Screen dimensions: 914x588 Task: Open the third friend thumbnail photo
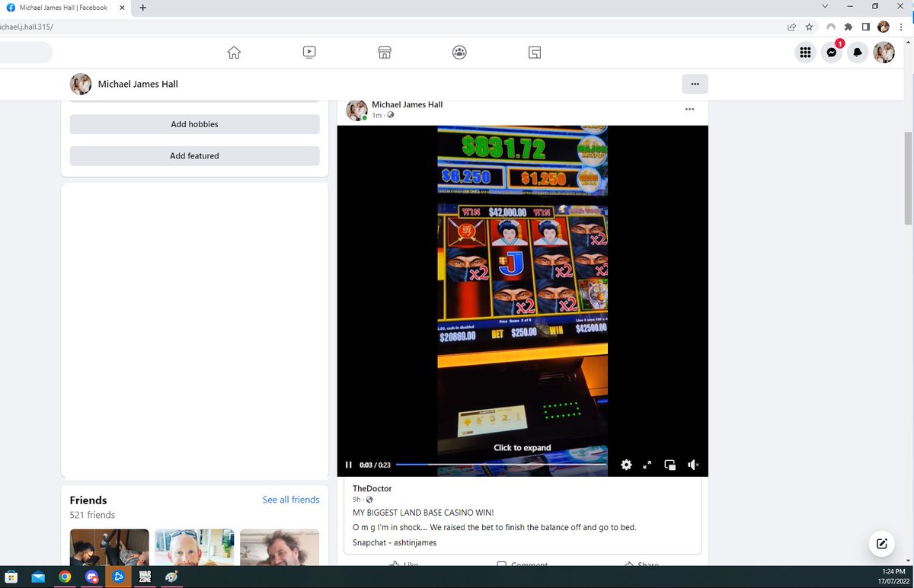click(280, 547)
